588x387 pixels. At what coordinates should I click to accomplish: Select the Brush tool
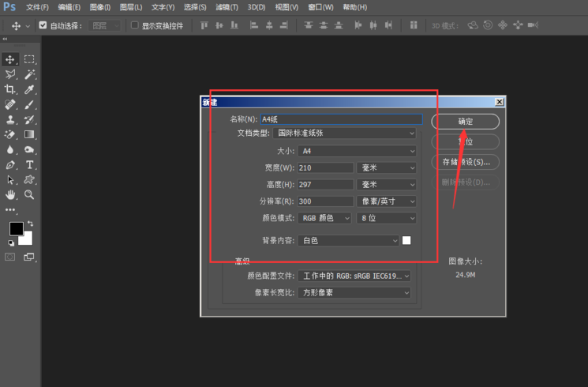coord(29,104)
